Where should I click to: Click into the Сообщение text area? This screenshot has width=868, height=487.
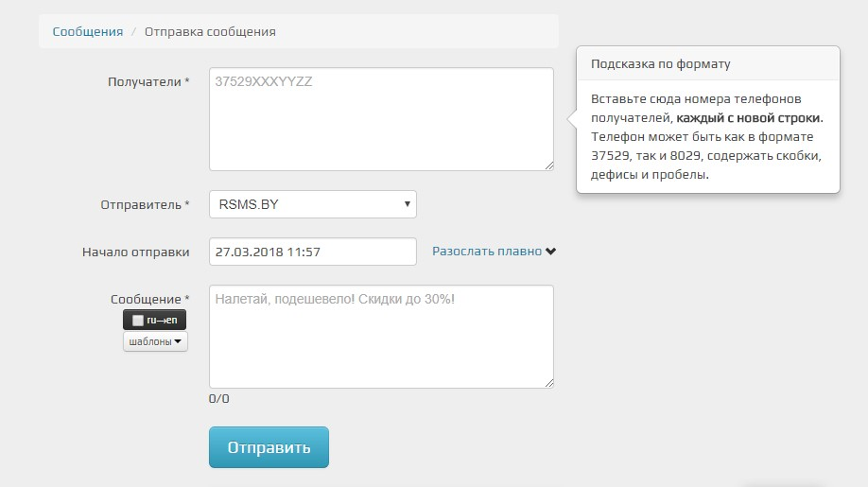(x=380, y=337)
